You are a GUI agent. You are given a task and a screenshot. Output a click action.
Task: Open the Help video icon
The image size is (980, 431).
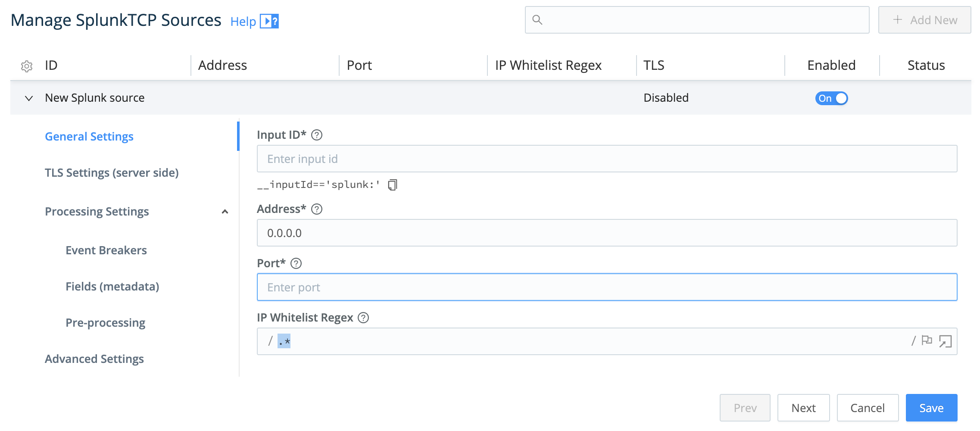click(x=269, y=21)
